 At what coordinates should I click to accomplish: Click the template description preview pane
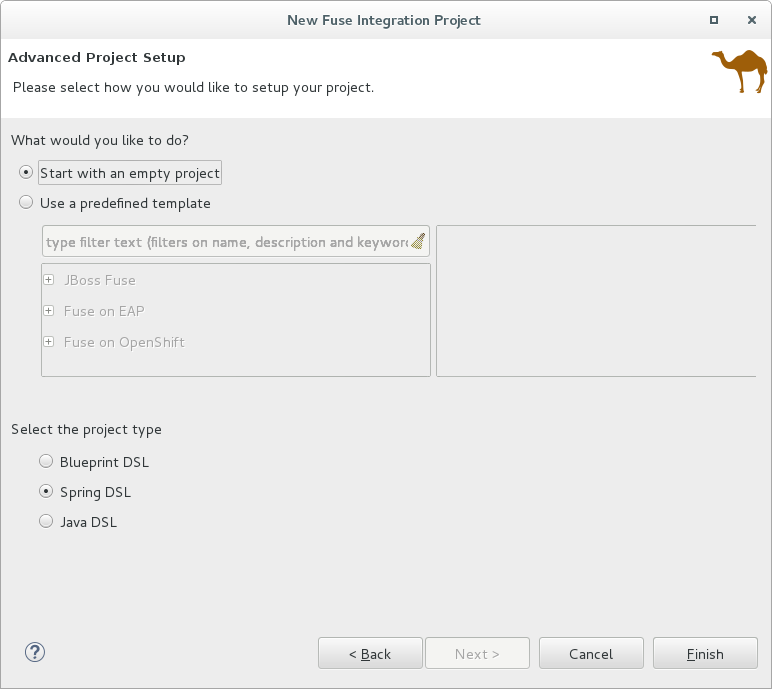pos(596,301)
